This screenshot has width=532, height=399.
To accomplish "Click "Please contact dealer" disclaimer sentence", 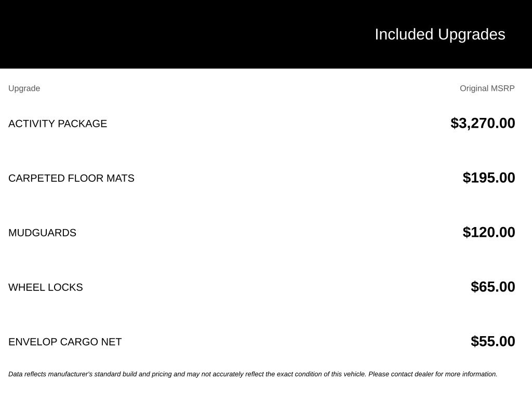I will (x=433, y=374).
